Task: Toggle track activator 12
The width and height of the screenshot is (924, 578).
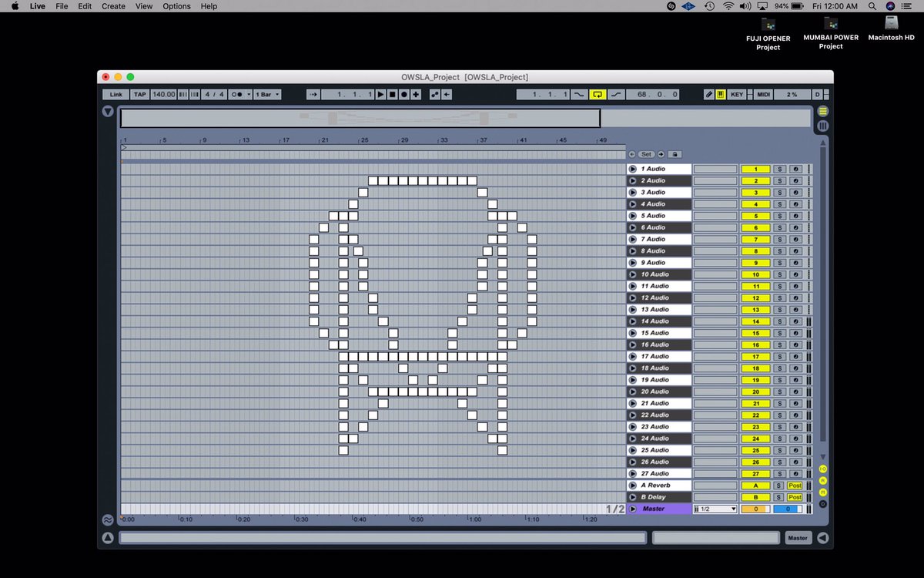Action: [755, 297]
